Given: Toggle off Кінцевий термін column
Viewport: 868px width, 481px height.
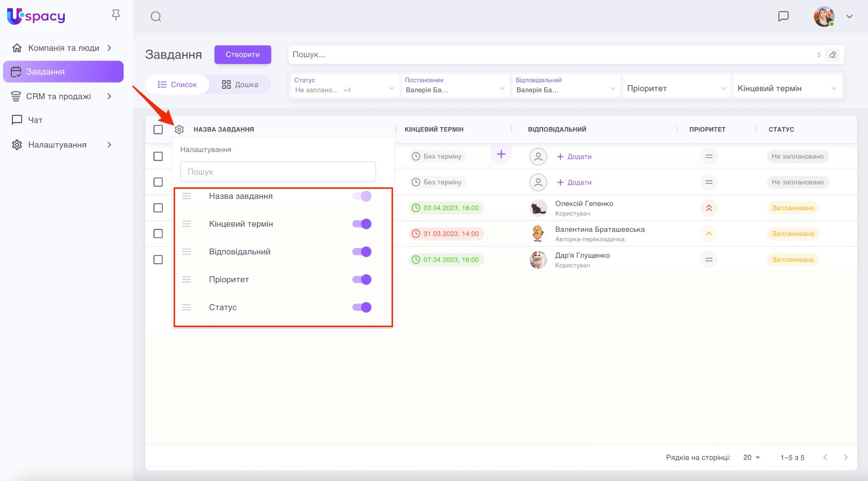Looking at the screenshot, I should coord(362,224).
